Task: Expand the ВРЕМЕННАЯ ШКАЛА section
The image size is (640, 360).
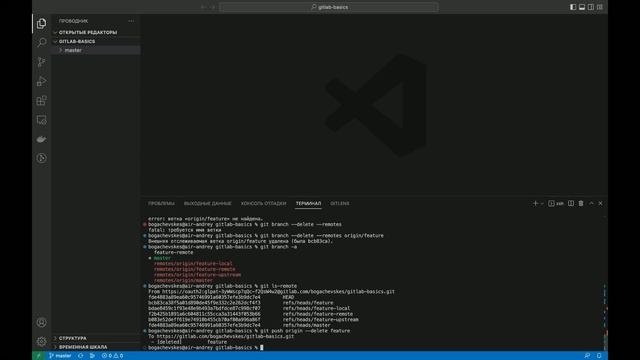Action: [96, 347]
